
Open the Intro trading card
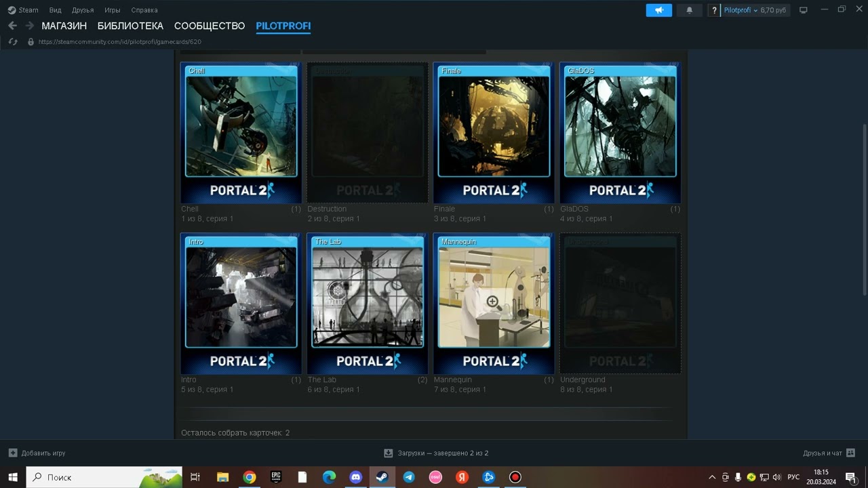(241, 304)
